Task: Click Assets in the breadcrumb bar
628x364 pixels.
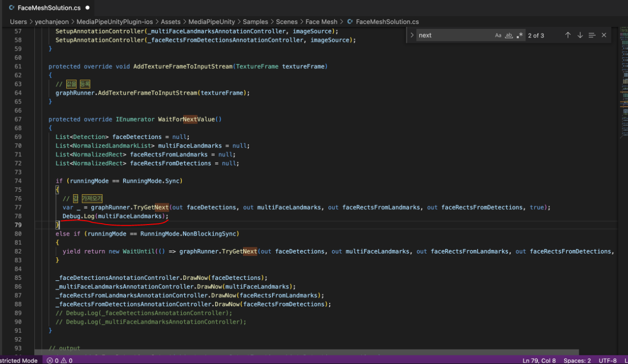Action: click(170, 22)
